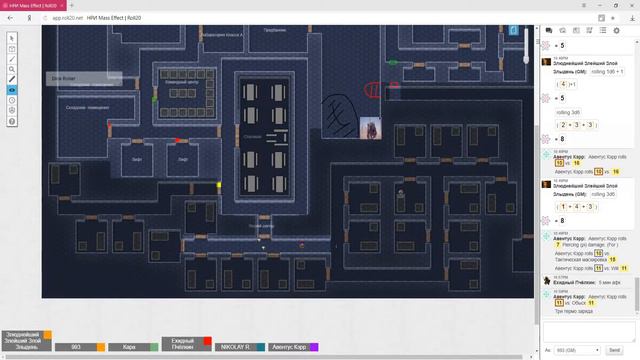The width and height of the screenshot is (640, 360).
Task: Click the Dice Roller floating panel header
Action: pyautogui.click(x=84, y=78)
